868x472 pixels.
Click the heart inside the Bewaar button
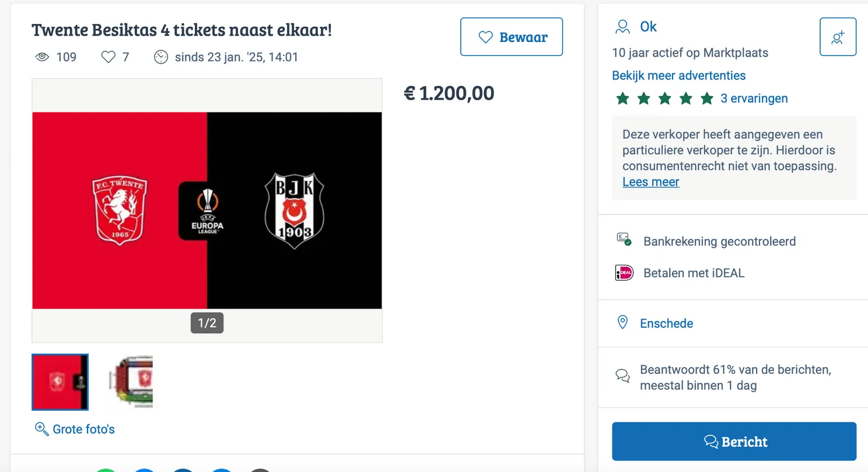(485, 37)
